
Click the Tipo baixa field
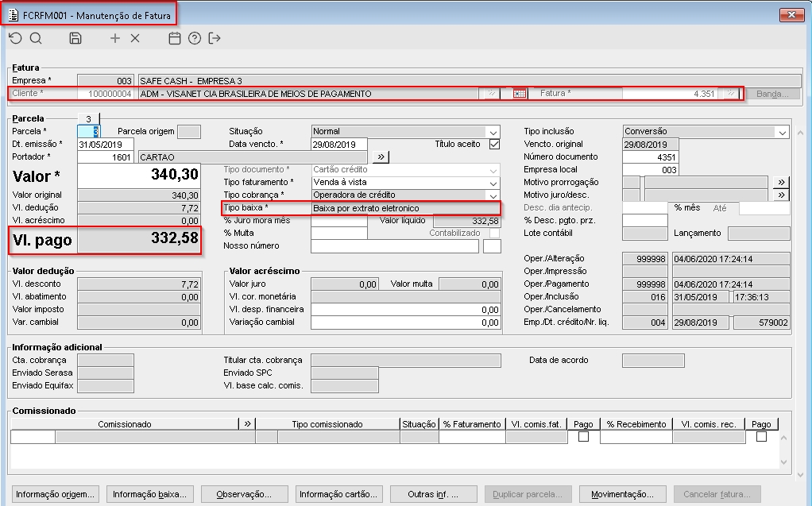click(405, 208)
